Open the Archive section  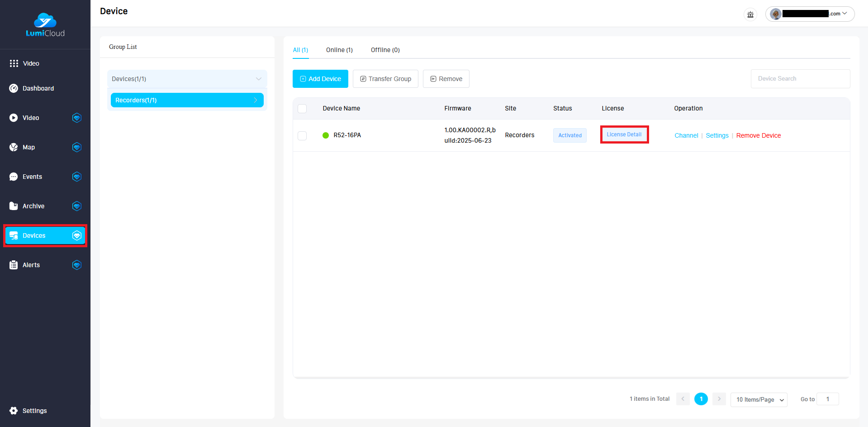33,206
